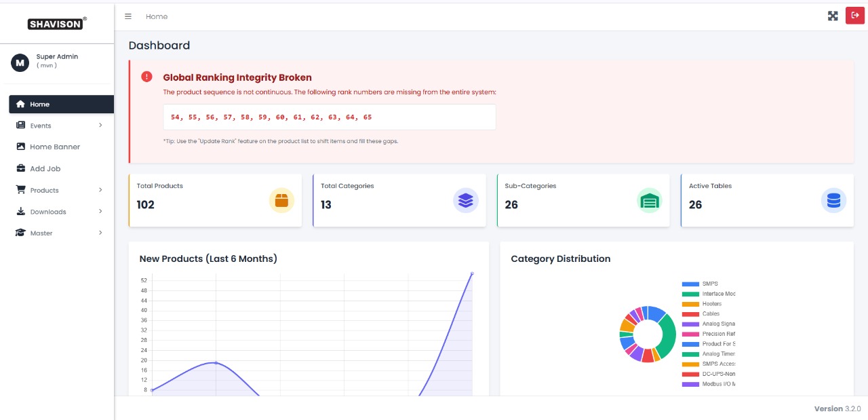
Task: Click the Super Admin avatar circle
Action: tap(20, 62)
